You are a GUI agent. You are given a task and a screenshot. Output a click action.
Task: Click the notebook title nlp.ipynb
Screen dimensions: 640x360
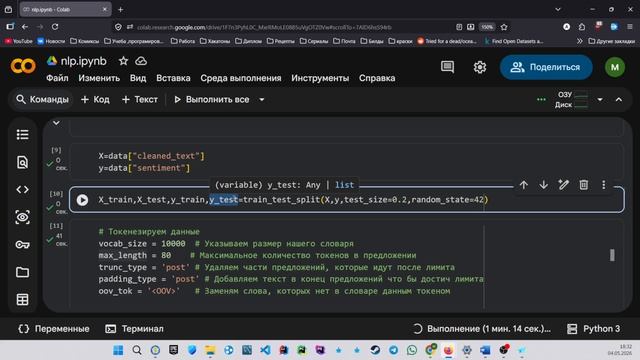84,61
